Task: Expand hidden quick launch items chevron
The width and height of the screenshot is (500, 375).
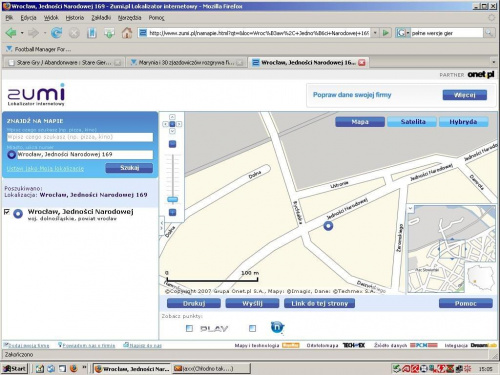Action: tap(84, 368)
